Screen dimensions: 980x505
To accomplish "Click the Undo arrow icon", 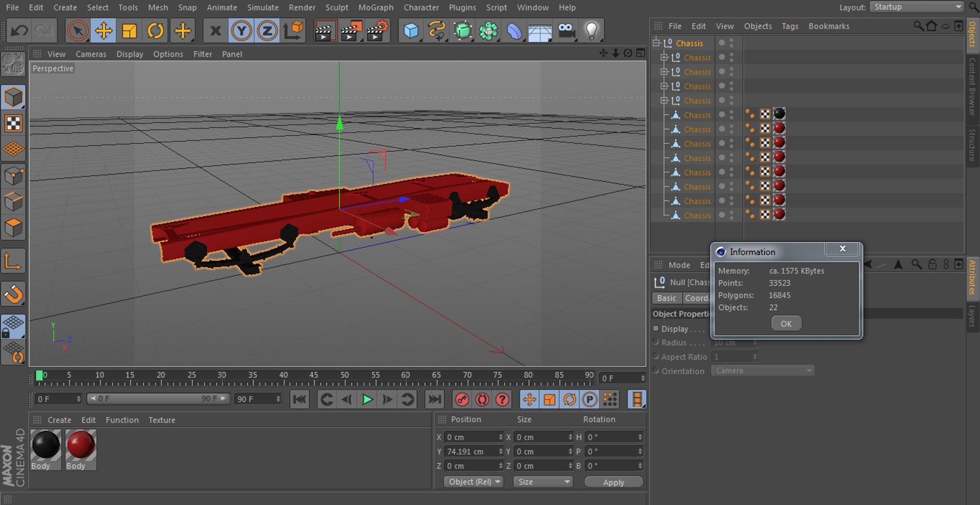I will pyautogui.click(x=19, y=31).
